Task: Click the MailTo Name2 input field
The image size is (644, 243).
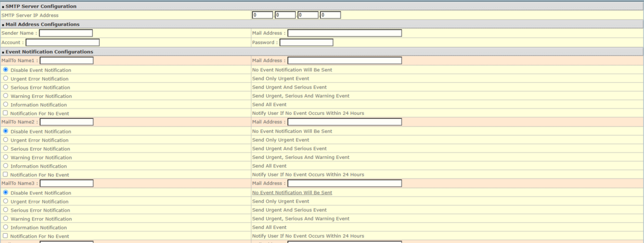Action: tap(66, 122)
